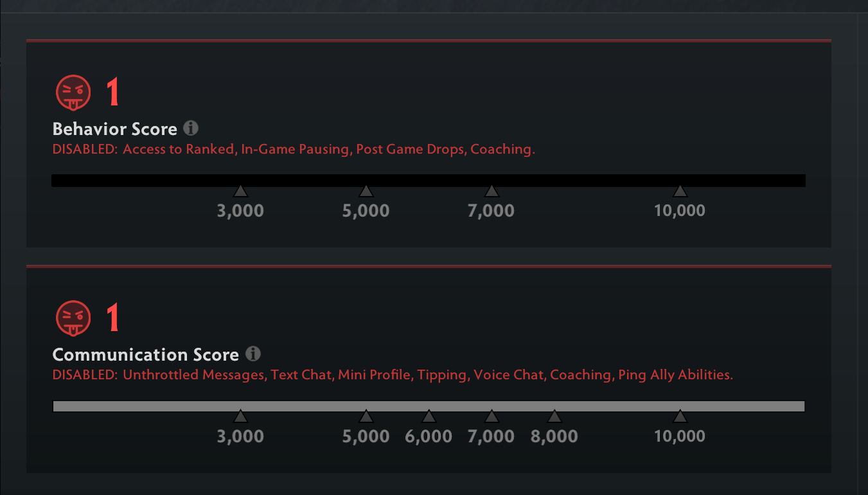868x495 pixels.
Task: Click the red Communication Score number 1
Action: pos(112,318)
